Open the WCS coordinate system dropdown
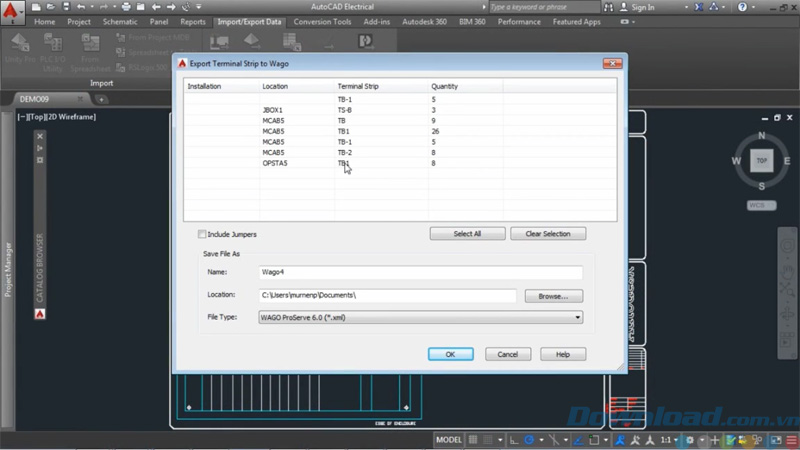Screen dimensions: 800x450 [762, 205]
